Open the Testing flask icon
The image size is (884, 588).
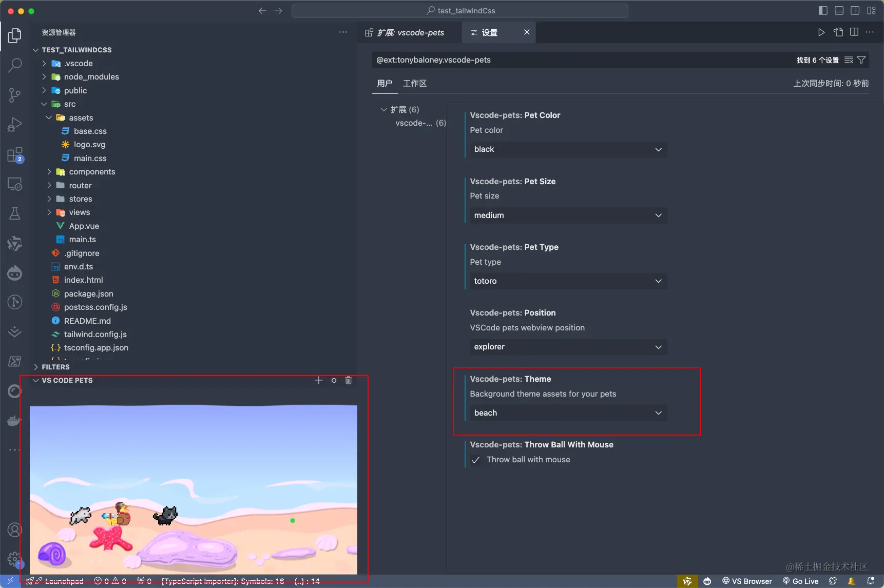point(15,213)
